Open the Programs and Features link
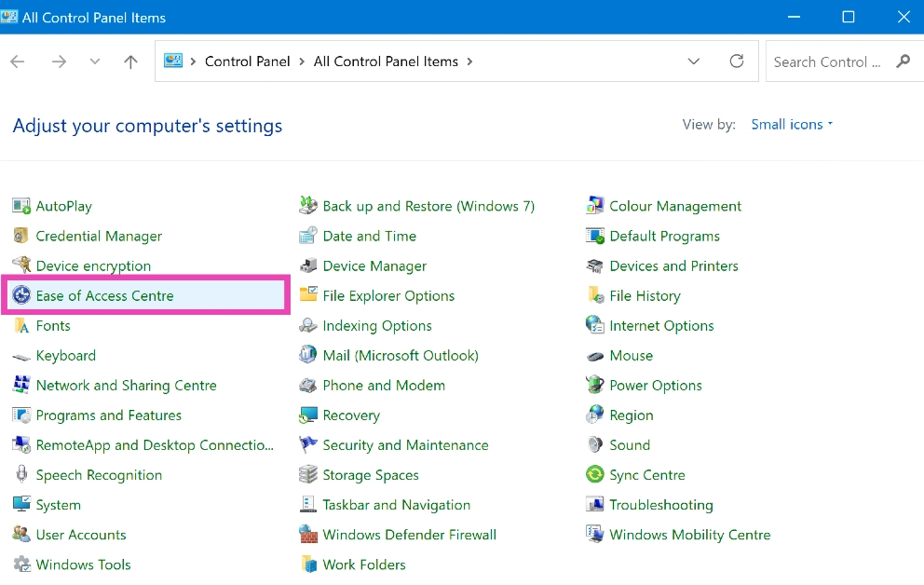 coord(108,415)
